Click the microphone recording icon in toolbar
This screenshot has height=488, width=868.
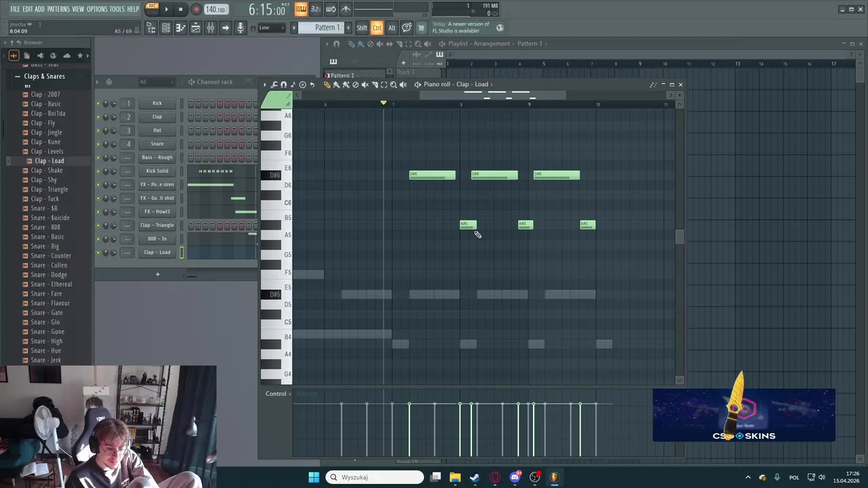(240, 28)
